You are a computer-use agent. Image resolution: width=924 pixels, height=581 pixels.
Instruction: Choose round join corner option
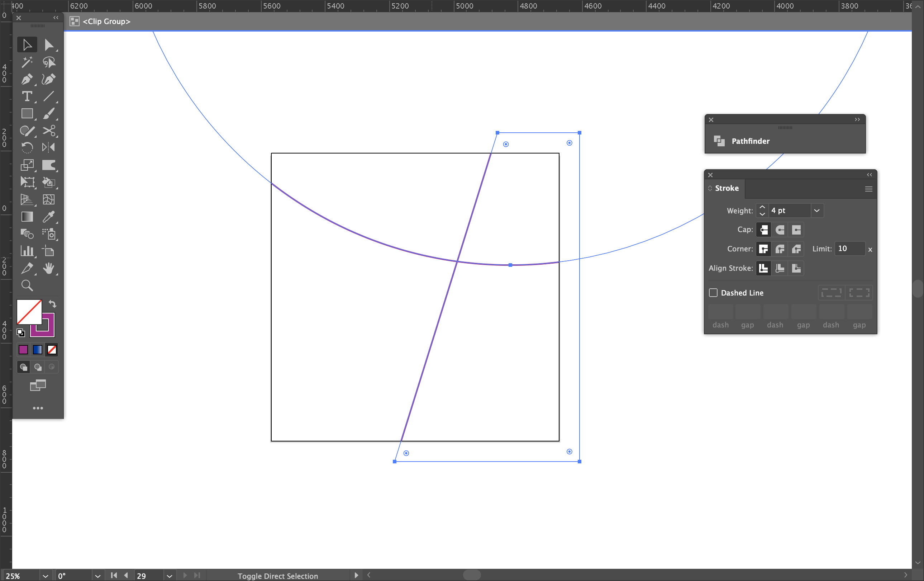coord(780,249)
